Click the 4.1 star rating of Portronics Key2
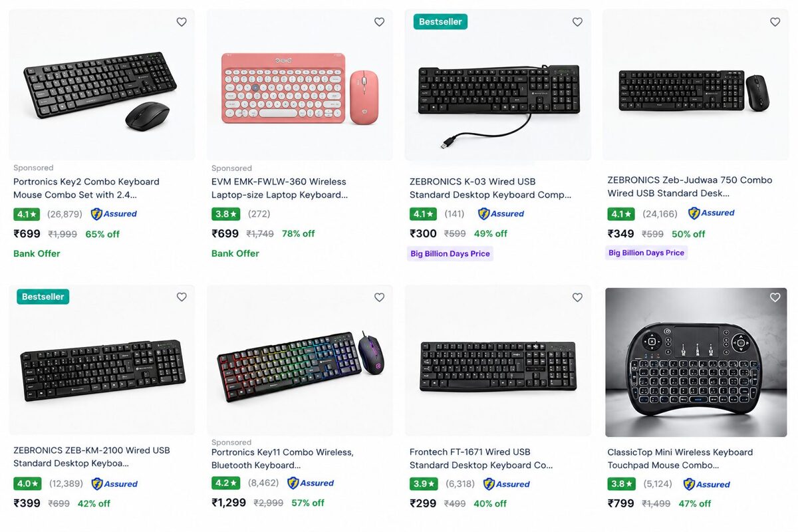Viewport: 798px width, 532px height. coord(27,214)
